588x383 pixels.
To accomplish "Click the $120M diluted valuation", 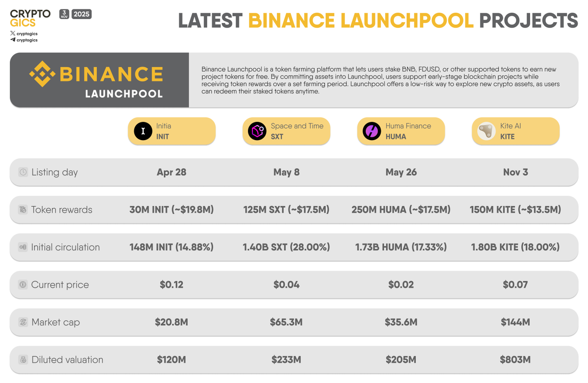I will pyautogui.click(x=171, y=360).
